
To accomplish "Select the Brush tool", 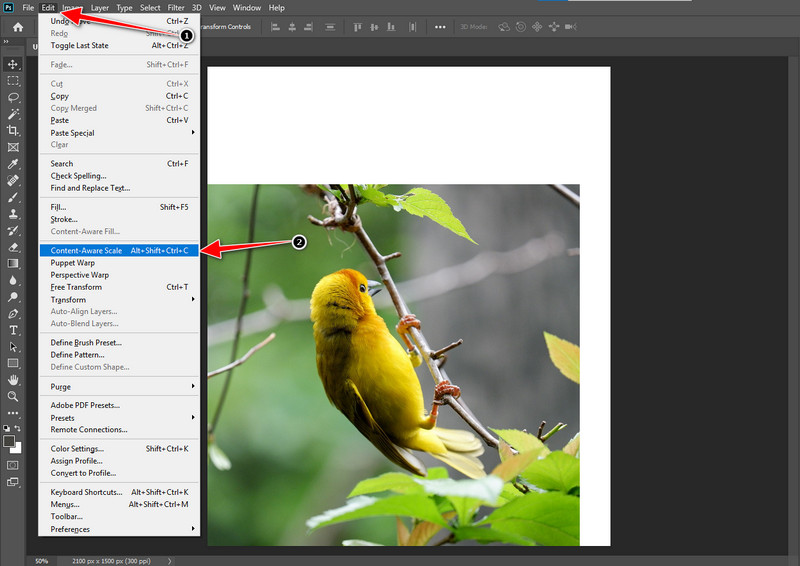I will pos(13,197).
